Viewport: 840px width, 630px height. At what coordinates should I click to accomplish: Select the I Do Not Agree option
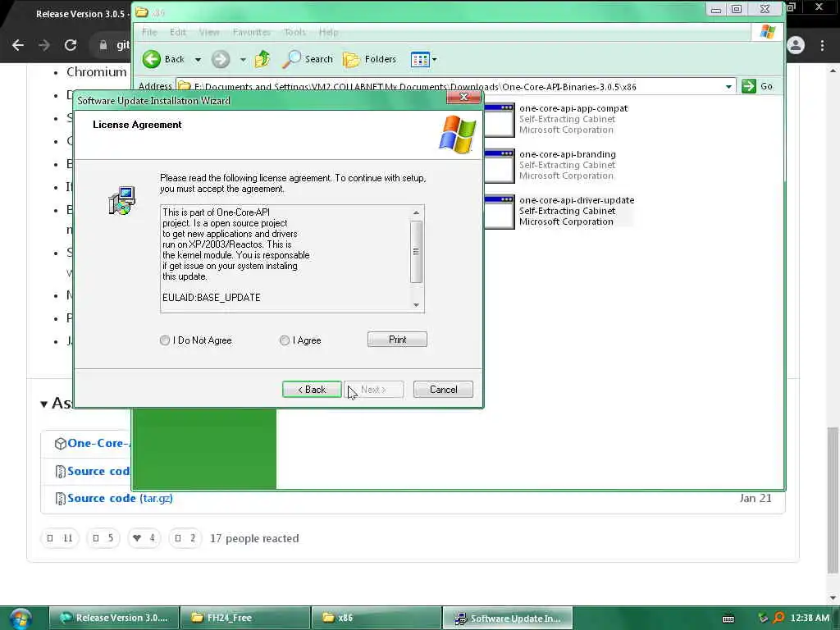(164, 340)
